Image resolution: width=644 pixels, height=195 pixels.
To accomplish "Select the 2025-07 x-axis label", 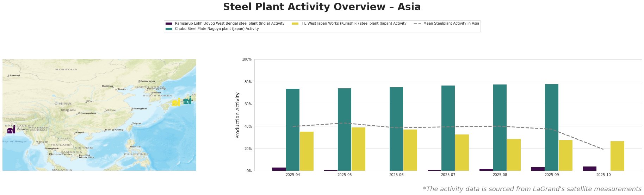I will (448, 175).
